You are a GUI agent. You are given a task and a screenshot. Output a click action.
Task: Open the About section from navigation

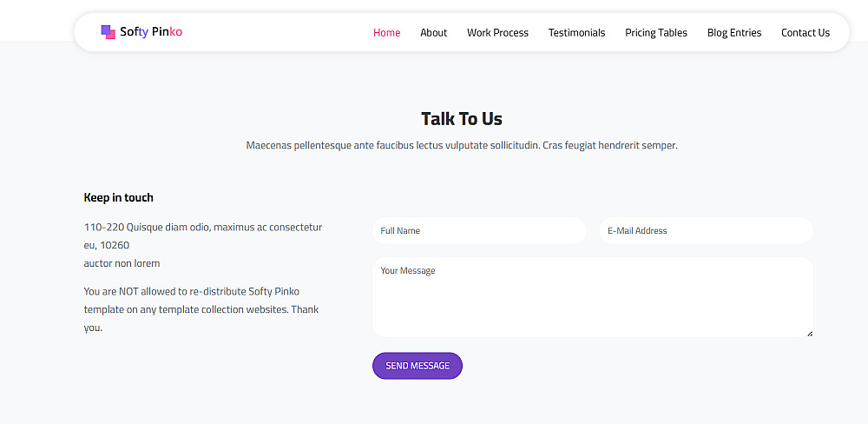(x=433, y=33)
